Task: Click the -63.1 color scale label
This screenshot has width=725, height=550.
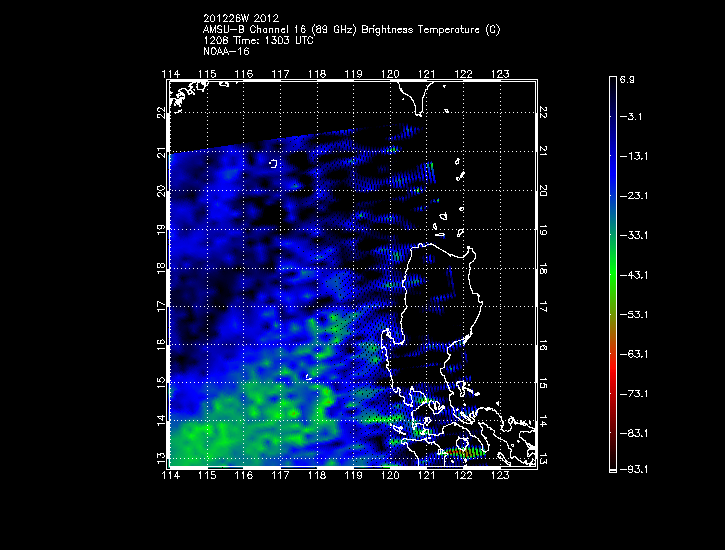Action: point(634,354)
